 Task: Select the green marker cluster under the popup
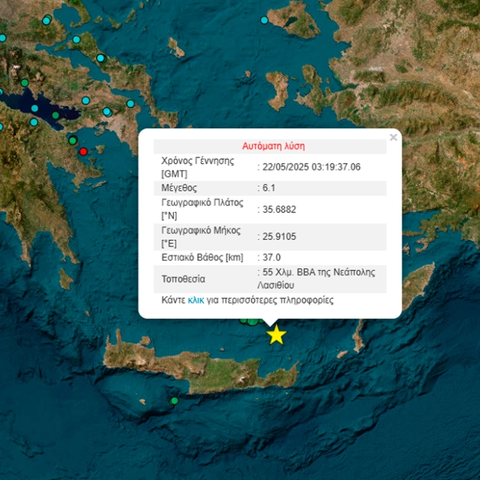point(252,321)
